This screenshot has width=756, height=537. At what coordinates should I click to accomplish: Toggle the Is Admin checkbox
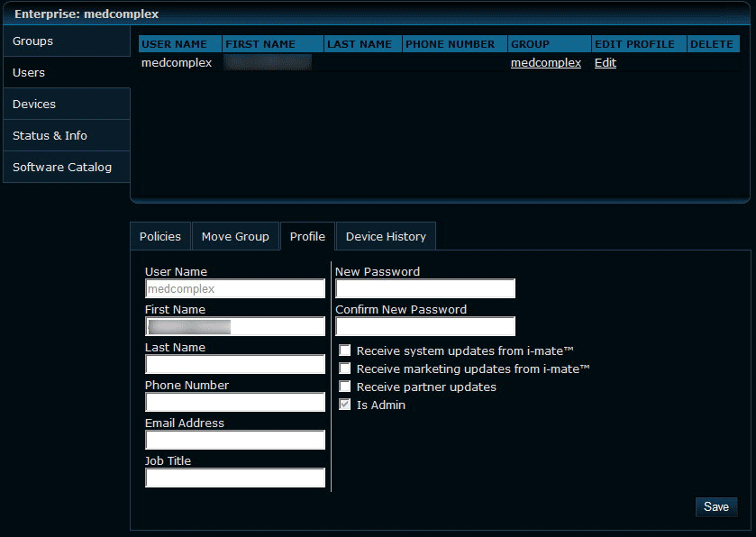click(x=344, y=405)
